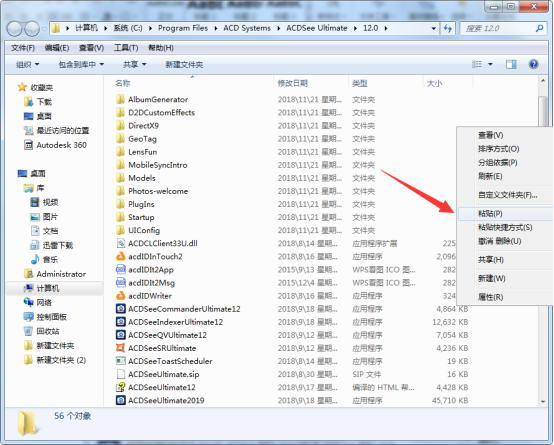
Task: Click the scrollbar down arrow in file list
Action: pyautogui.click(x=543, y=402)
